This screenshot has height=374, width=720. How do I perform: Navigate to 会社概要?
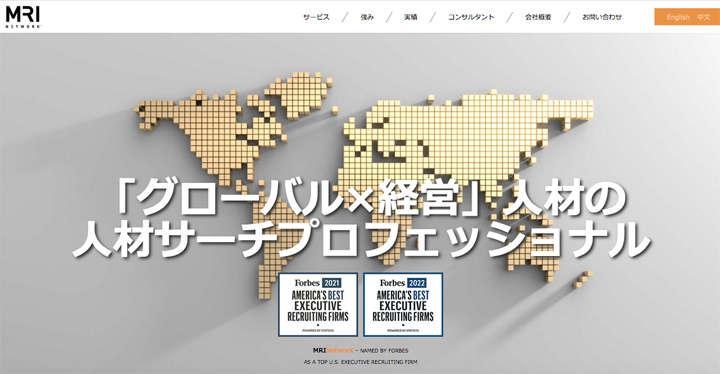538,17
